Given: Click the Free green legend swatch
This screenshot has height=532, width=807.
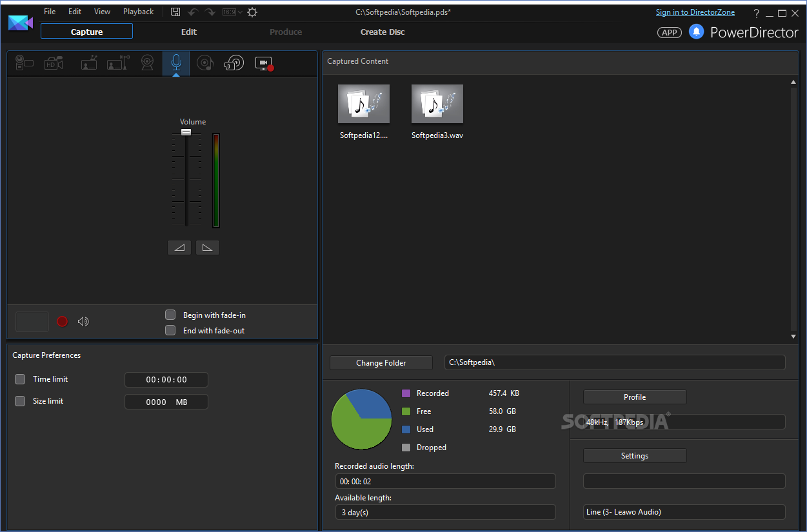Looking at the screenshot, I should 406,411.
